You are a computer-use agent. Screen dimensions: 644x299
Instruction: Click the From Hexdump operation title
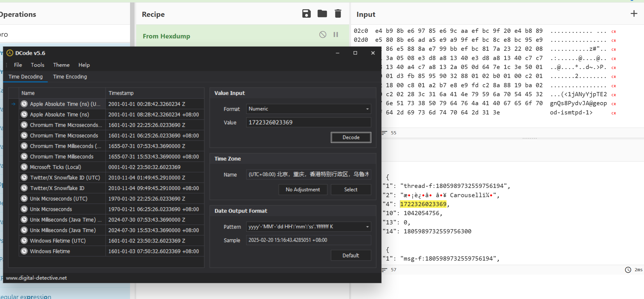pyautogui.click(x=166, y=36)
